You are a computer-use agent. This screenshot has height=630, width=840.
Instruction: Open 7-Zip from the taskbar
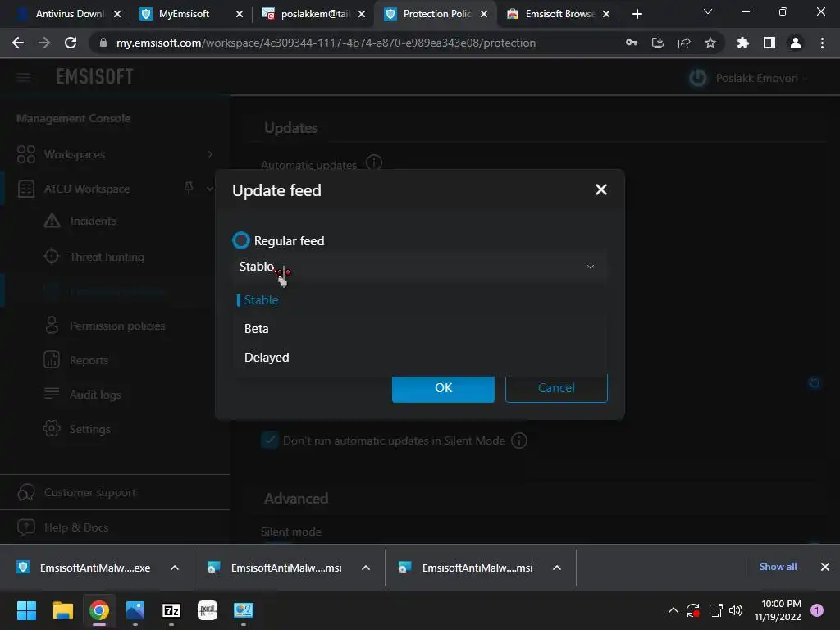click(x=171, y=610)
